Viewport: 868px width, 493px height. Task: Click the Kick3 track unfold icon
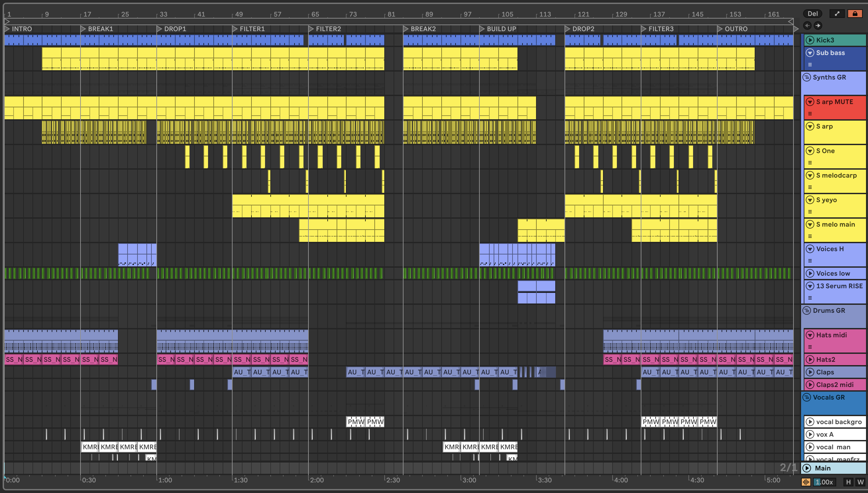(810, 40)
